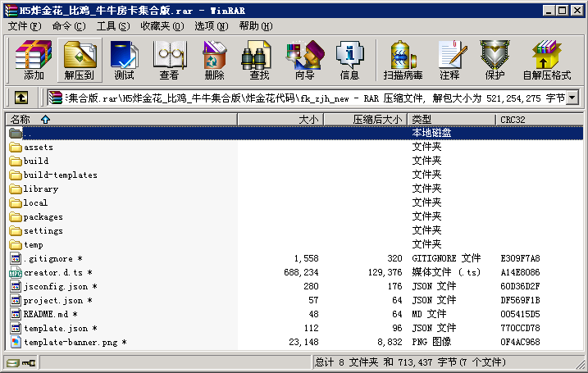Click the Info (信息) toolbar icon

(x=349, y=60)
